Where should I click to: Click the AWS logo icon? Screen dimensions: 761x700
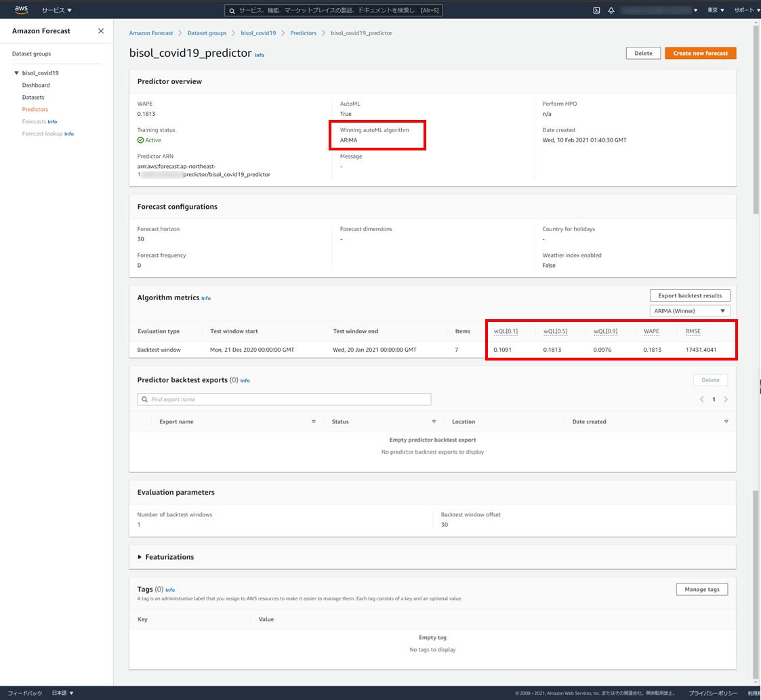point(21,10)
